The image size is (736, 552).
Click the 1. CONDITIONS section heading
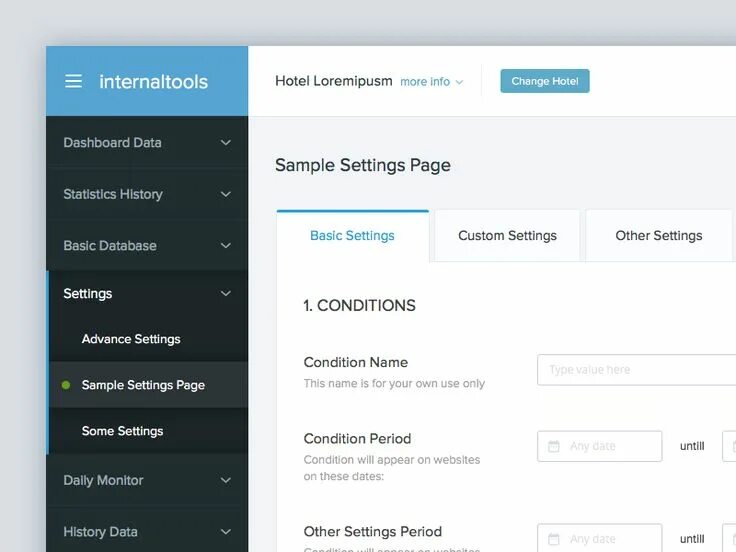click(x=360, y=306)
